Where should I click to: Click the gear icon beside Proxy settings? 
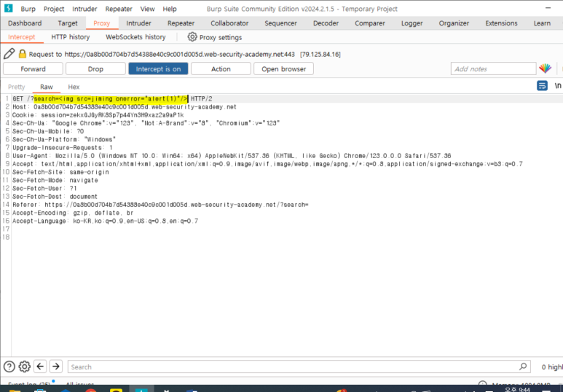click(x=192, y=37)
